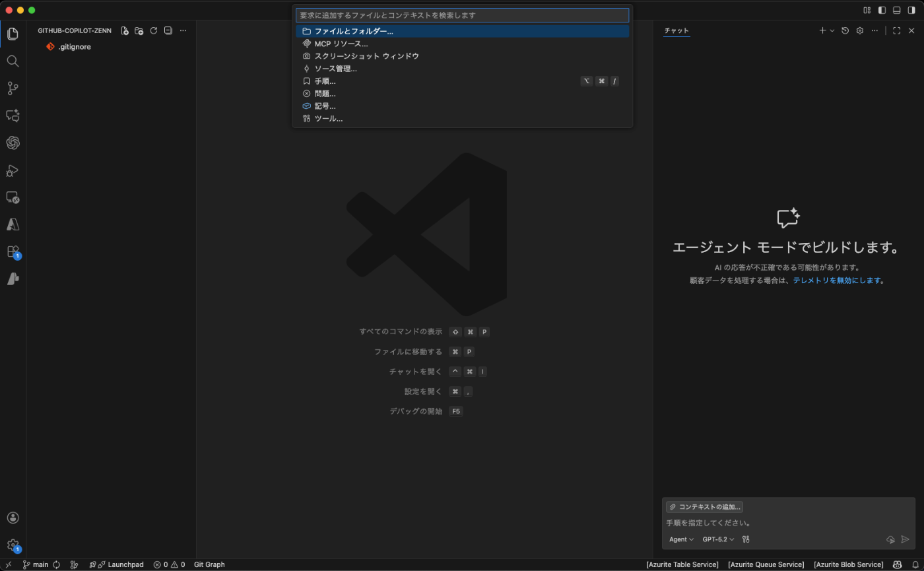Click Azurite Queue Service in status bar
Screen dimensions: 924x571
click(x=766, y=564)
